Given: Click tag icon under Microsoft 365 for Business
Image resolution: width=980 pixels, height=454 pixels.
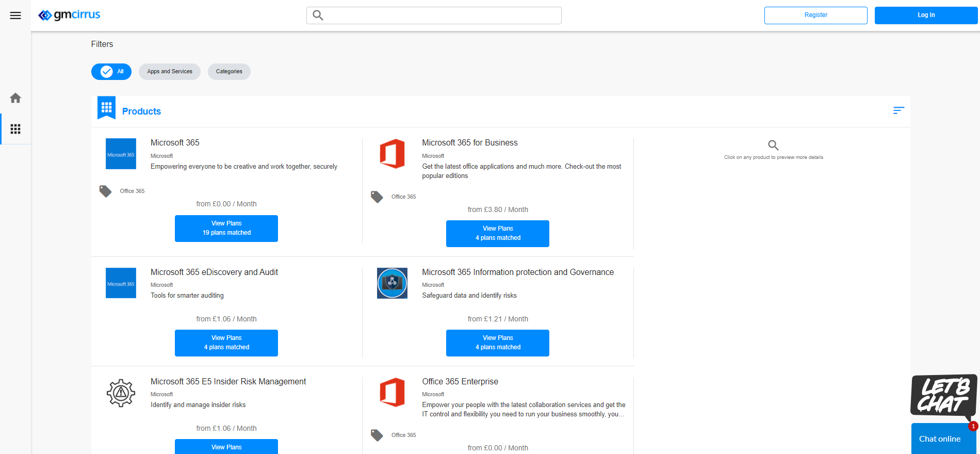Looking at the screenshot, I should [377, 197].
